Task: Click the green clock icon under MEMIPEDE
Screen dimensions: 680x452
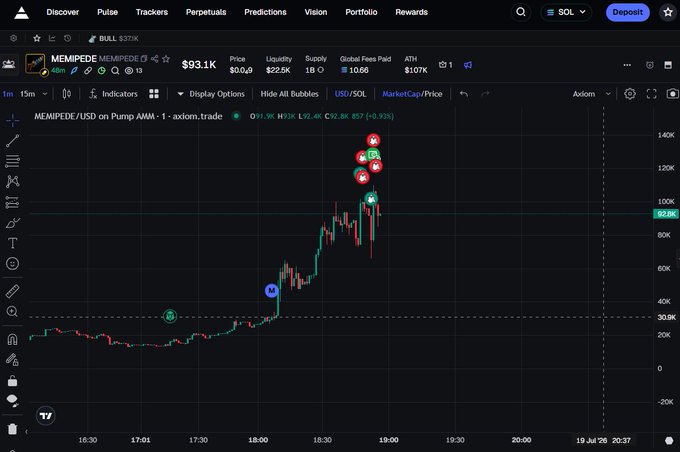Action: (101, 70)
